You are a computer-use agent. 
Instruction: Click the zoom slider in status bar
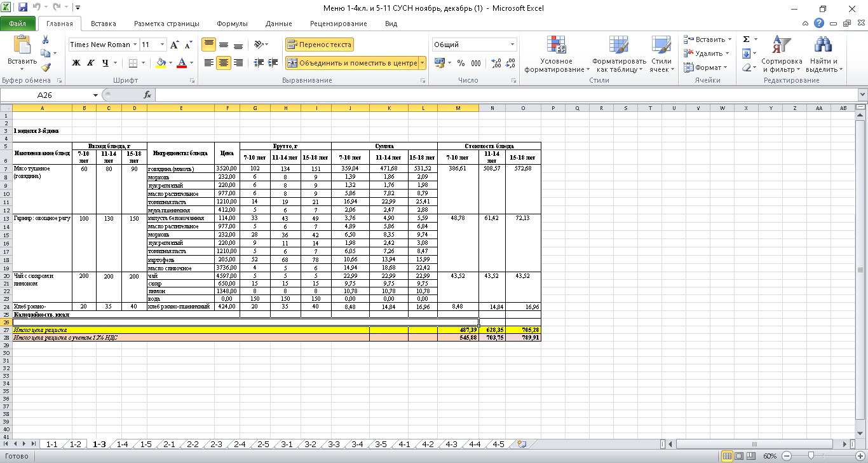pos(811,456)
